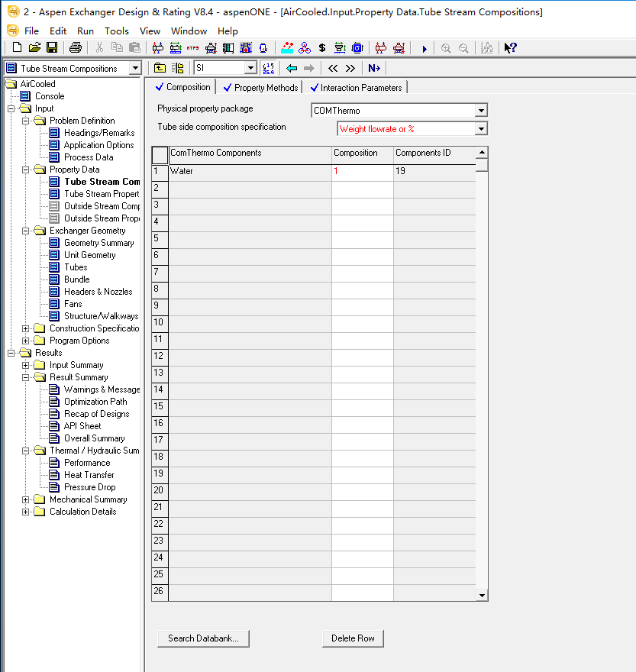The width and height of the screenshot is (636, 672).
Task: Save the file with the floppy disk icon
Action: [x=52, y=48]
